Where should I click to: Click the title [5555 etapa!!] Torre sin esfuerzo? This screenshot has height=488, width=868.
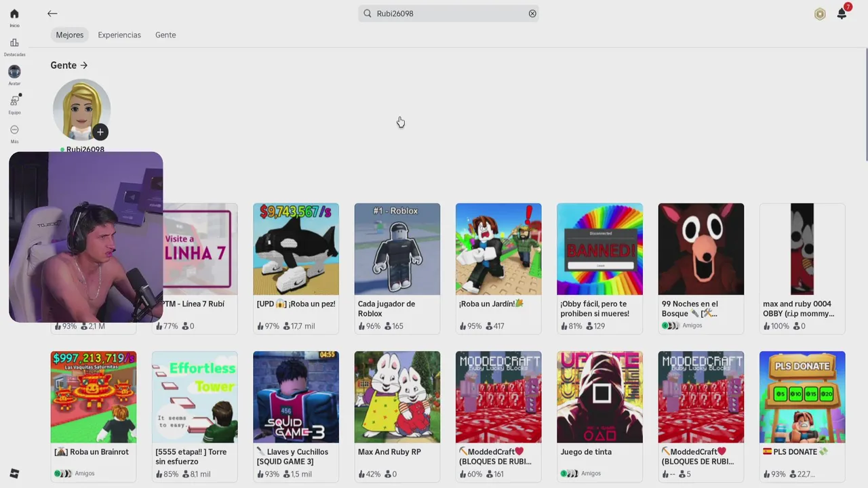point(191,457)
